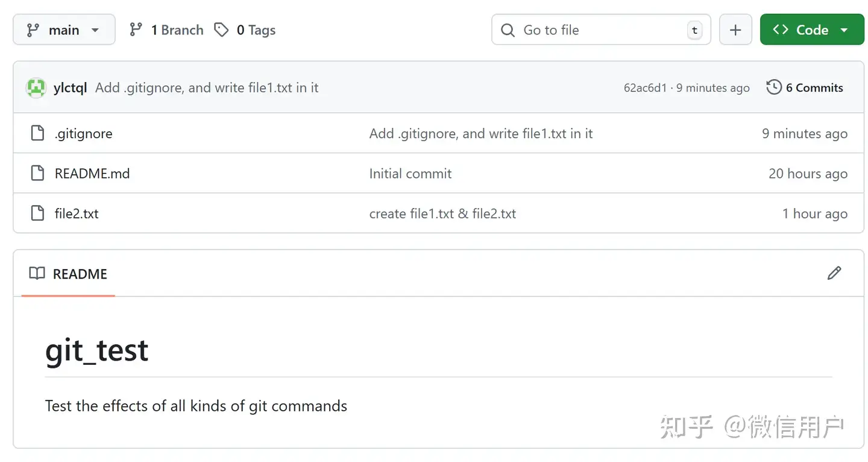View the 6 Commits history
This screenshot has height=462, width=868.
point(814,87)
